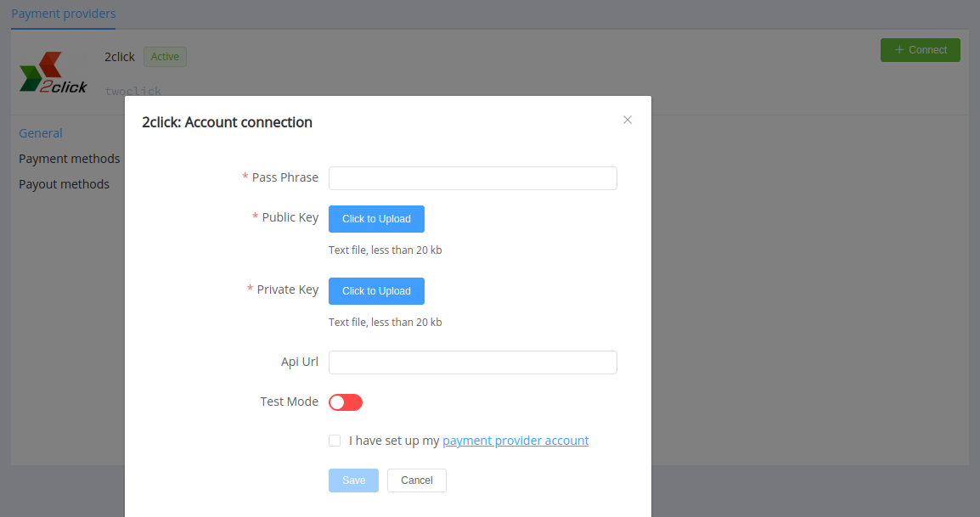Click the 2click provider logo

(54, 72)
